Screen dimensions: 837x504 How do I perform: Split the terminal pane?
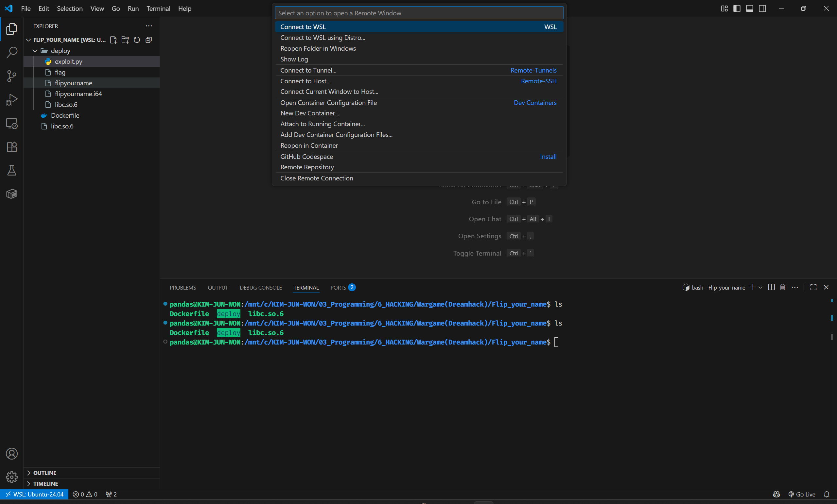[x=771, y=288]
